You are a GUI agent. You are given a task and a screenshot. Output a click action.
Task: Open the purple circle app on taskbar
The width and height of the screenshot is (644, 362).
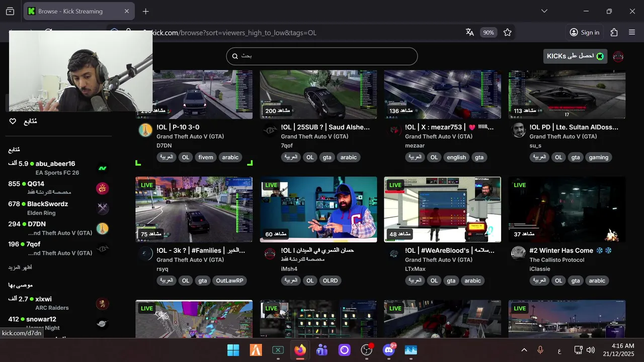344,350
